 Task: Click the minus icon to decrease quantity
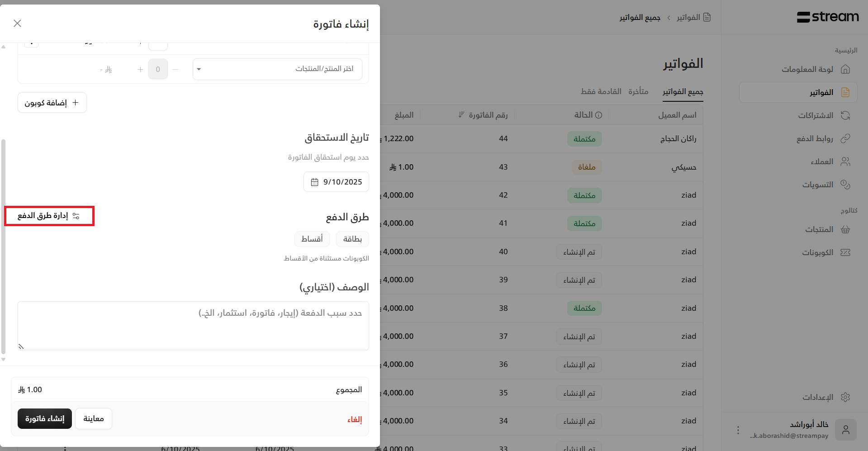click(x=175, y=69)
